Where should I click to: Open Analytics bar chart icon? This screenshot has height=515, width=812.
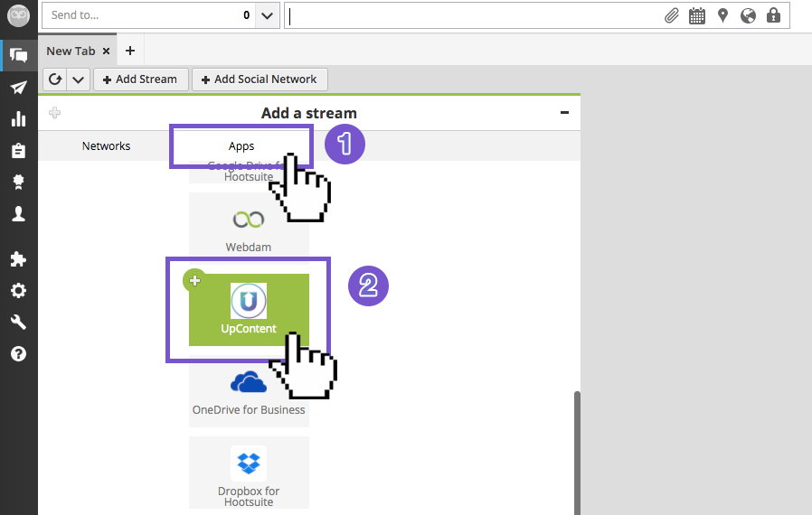coord(19,119)
